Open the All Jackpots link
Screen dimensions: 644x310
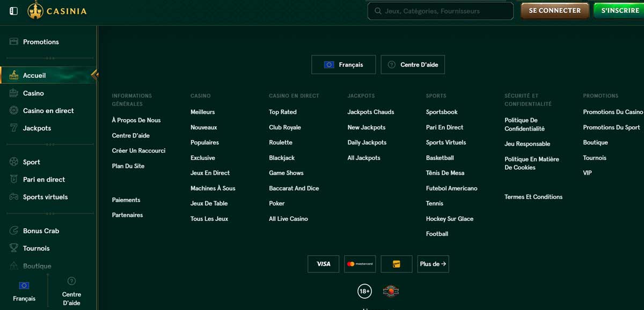click(x=364, y=158)
